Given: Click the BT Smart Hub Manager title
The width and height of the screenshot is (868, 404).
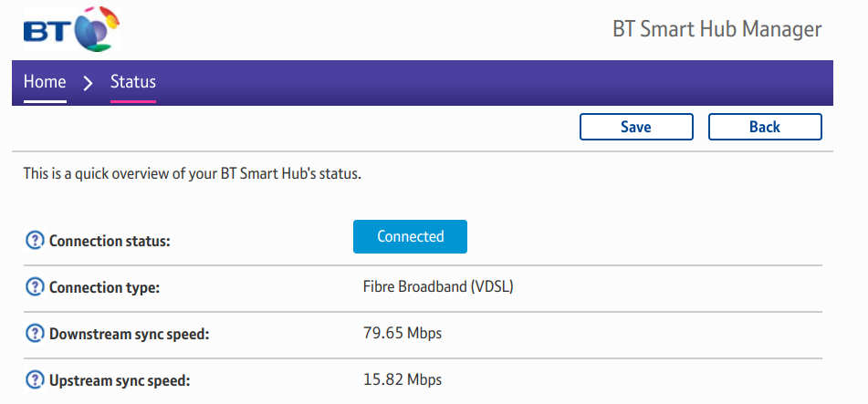Looking at the screenshot, I should (716, 29).
